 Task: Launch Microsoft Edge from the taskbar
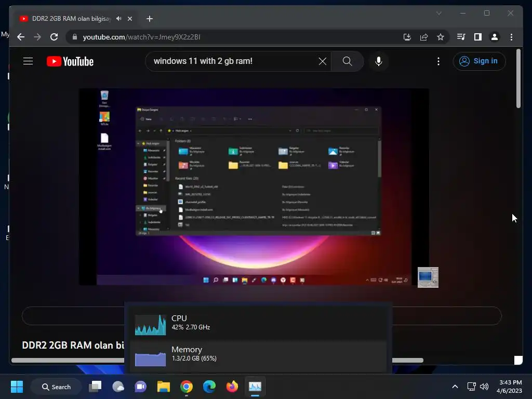click(209, 387)
